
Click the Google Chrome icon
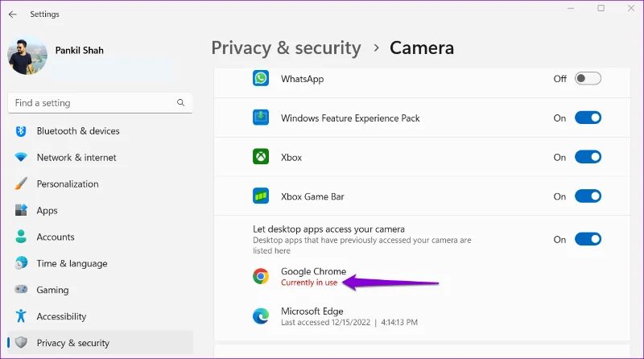point(261,276)
